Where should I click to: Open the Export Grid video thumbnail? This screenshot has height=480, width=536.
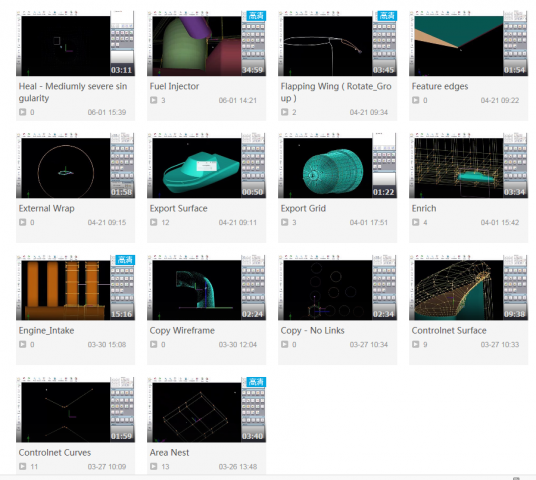pos(337,165)
